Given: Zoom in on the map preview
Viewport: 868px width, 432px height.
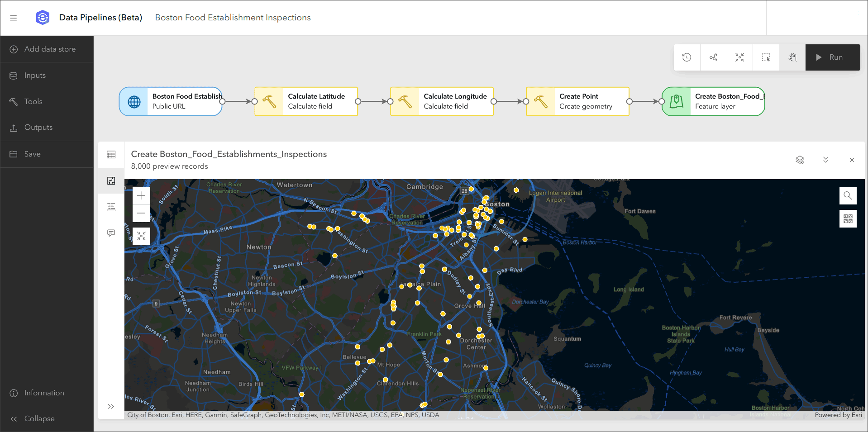Looking at the screenshot, I should pyautogui.click(x=141, y=195).
